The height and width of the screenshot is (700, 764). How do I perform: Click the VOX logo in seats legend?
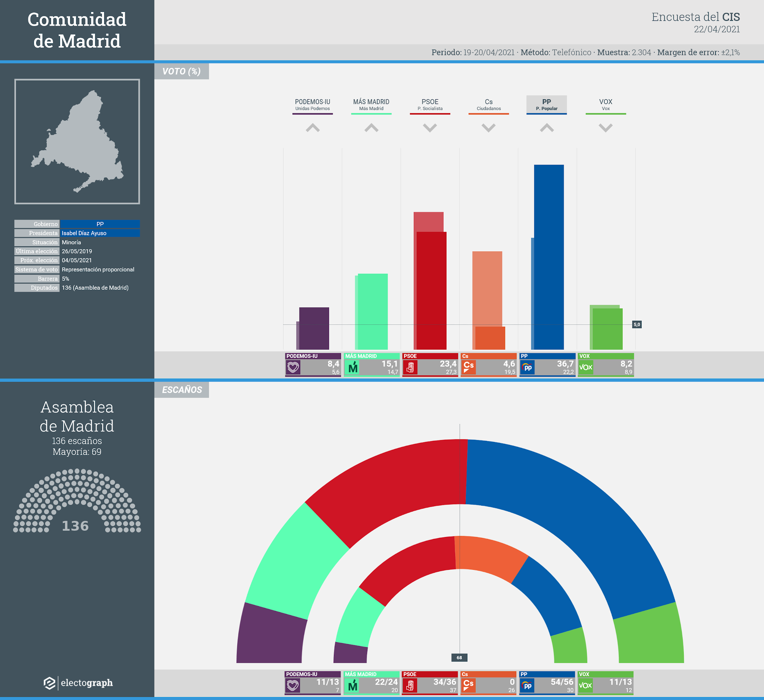coord(586,685)
